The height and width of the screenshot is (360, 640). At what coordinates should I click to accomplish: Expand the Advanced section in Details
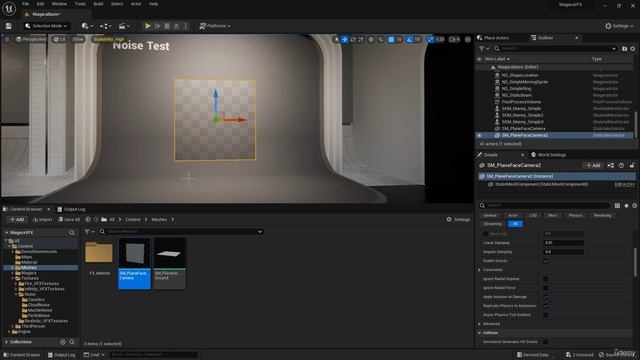tap(480, 324)
